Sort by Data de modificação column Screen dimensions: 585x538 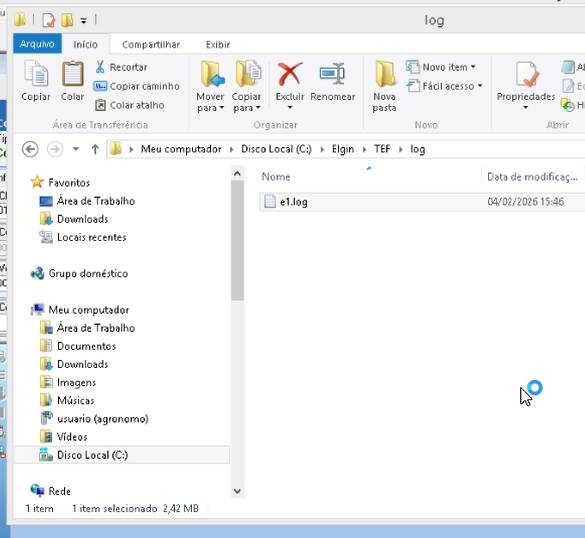pos(532,176)
